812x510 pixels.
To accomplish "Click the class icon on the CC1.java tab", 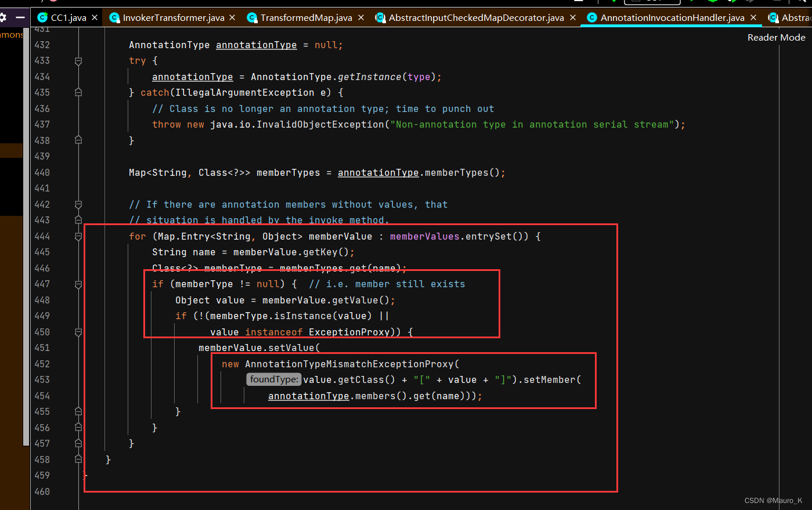I will 42,18.
